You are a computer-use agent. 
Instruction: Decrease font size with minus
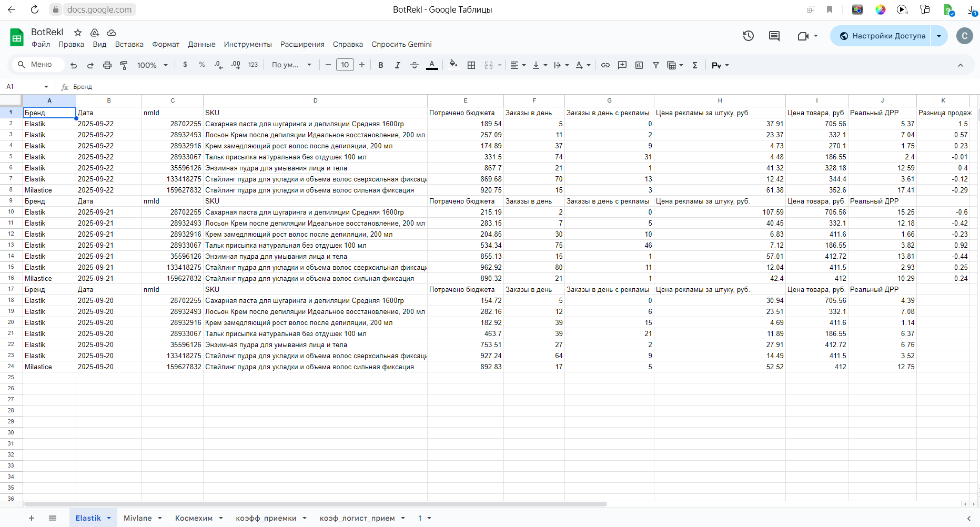pos(328,65)
